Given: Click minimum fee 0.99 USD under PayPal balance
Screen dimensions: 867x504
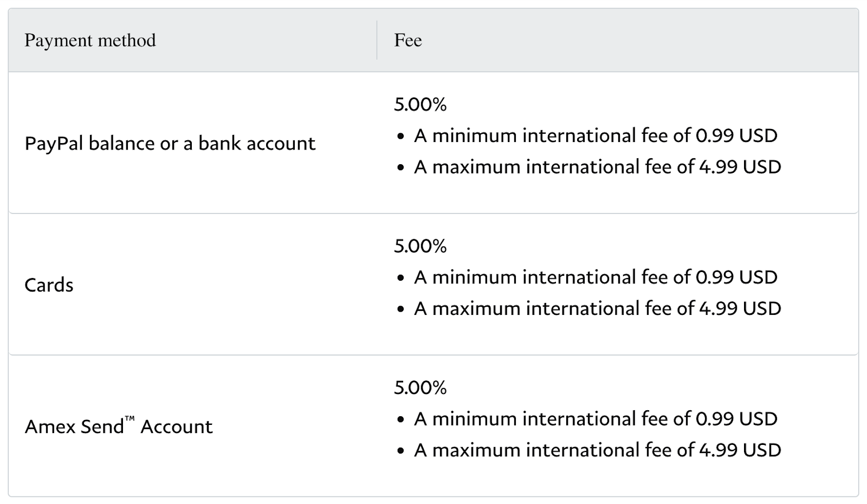Looking at the screenshot, I should (x=596, y=135).
